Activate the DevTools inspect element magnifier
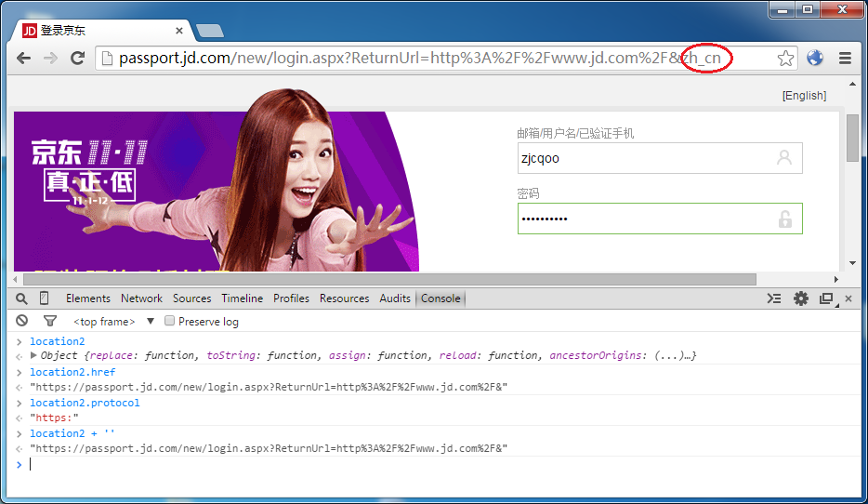Screen dimensions: 868x504 click(x=21, y=299)
